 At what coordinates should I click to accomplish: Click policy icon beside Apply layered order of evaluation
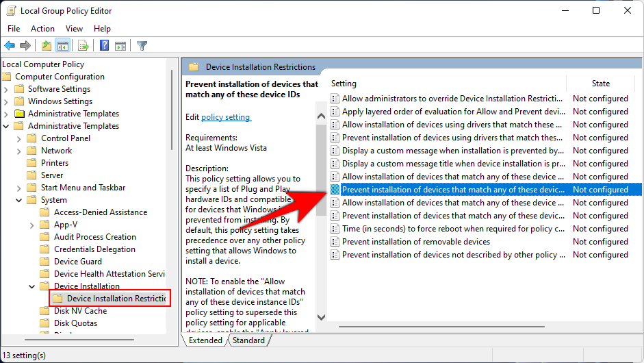pos(335,112)
